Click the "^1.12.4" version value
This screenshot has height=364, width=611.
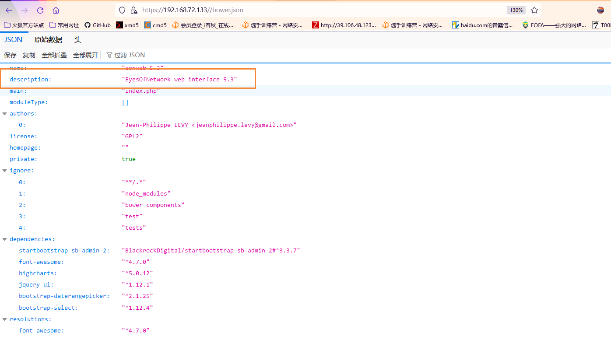[x=137, y=308]
